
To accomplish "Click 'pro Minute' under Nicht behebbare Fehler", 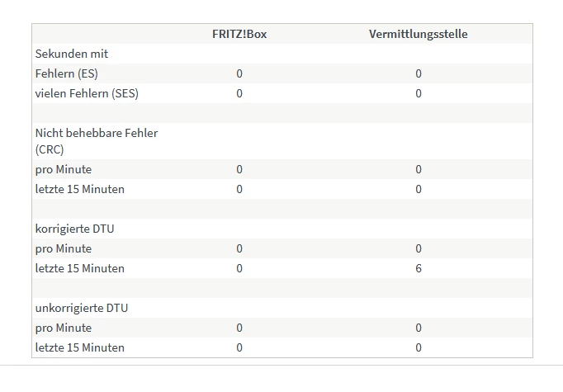I will (x=64, y=169).
